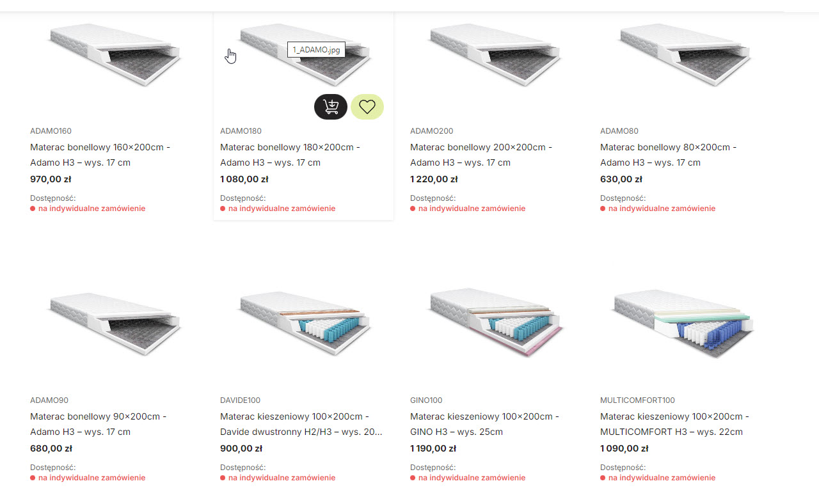Open Materac kieszeniowy GINO H3 link
Viewport: 819px width, 504px height.
(484, 424)
